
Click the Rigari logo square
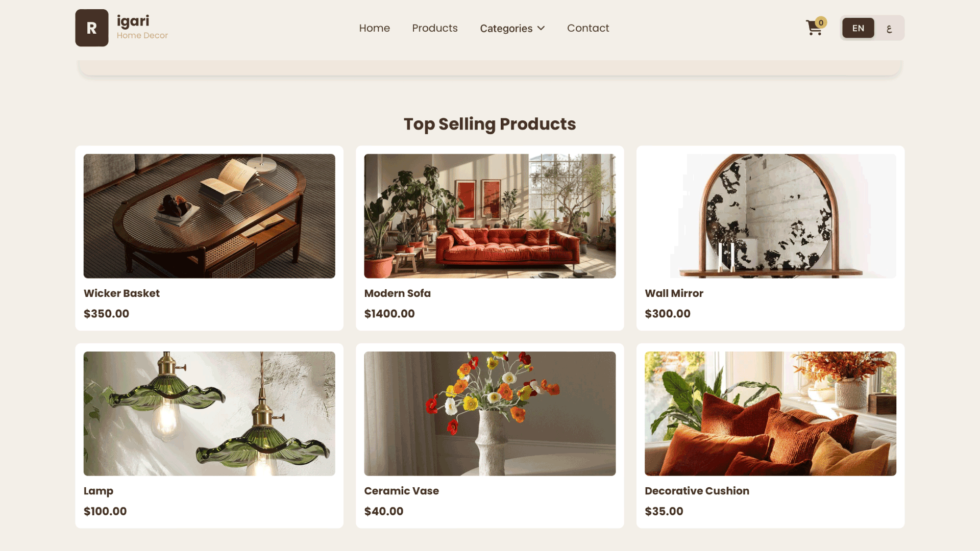(92, 28)
